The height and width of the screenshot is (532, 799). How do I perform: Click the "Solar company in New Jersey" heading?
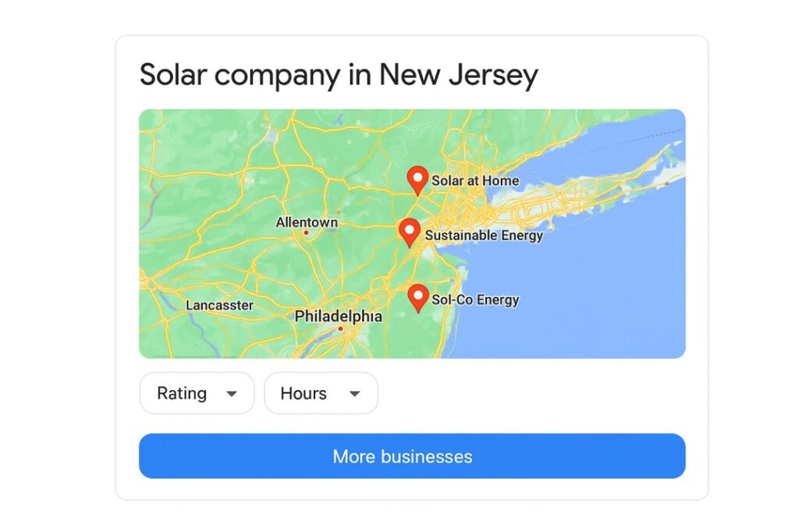[339, 76]
